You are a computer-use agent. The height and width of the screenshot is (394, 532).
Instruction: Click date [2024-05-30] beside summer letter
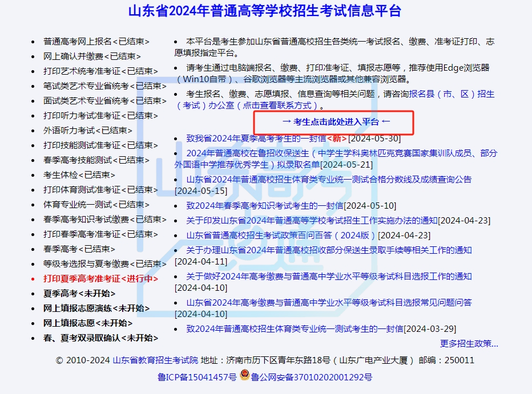[374, 139]
